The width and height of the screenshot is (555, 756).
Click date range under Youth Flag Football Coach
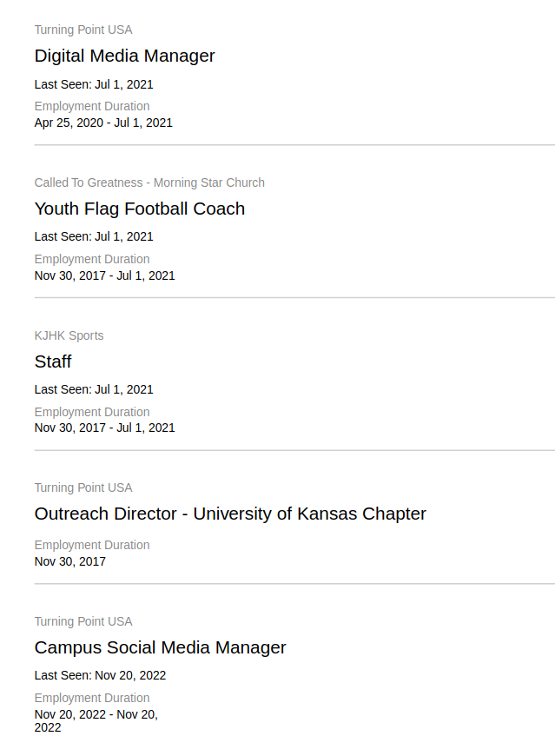coord(104,275)
